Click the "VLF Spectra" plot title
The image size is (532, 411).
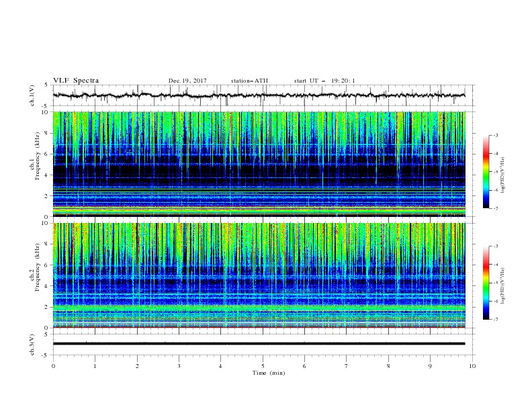pyautogui.click(x=76, y=81)
